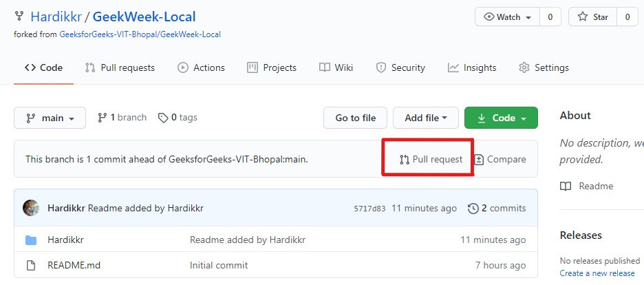644x285 pixels.
Task: View the 2 commits history
Action: [497, 208]
